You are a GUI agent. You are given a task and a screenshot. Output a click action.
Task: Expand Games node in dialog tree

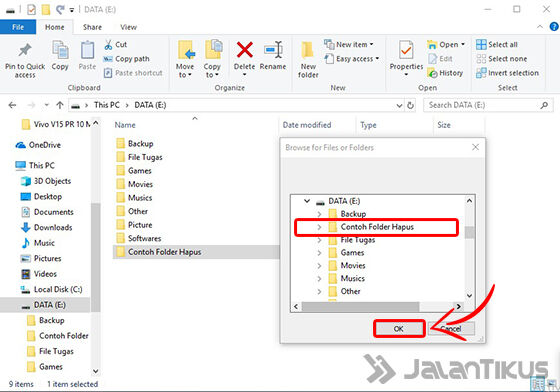tap(319, 253)
